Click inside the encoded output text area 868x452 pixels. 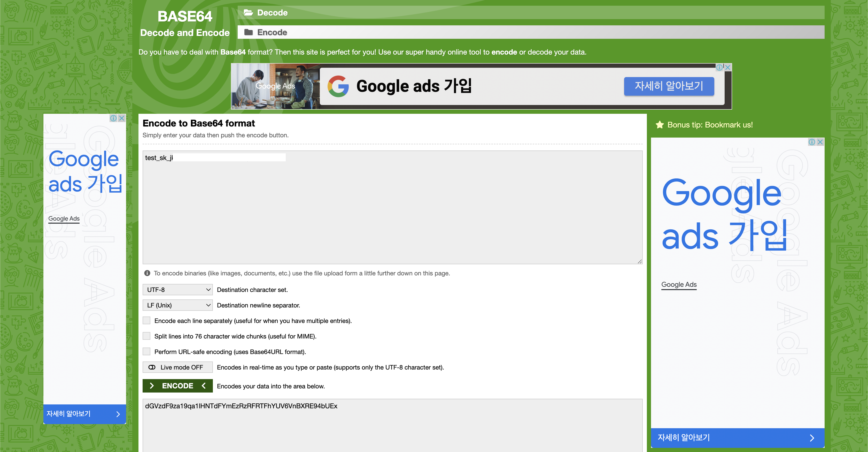pyautogui.click(x=393, y=426)
